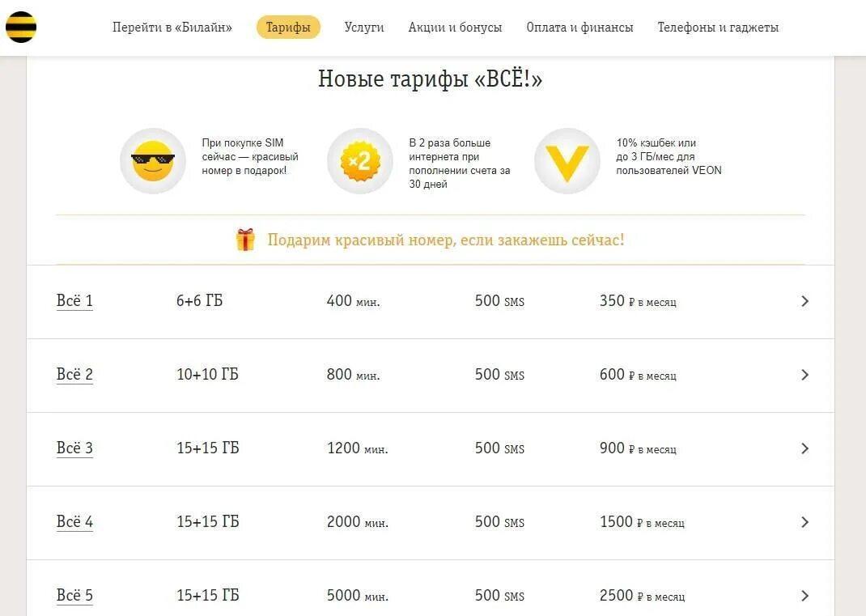
Task: Select the Тарифы menu tab
Action: [288, 28]
